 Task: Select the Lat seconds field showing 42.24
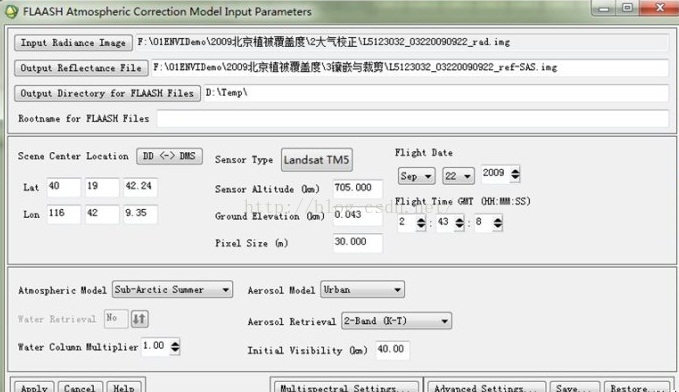[x=140, y=187]
